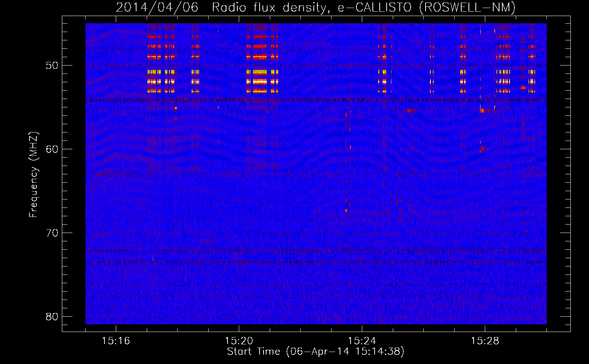Screen dimensions: 589x364
Task: Click the 50 frequency tick label
Action: [x=52, y=66]
